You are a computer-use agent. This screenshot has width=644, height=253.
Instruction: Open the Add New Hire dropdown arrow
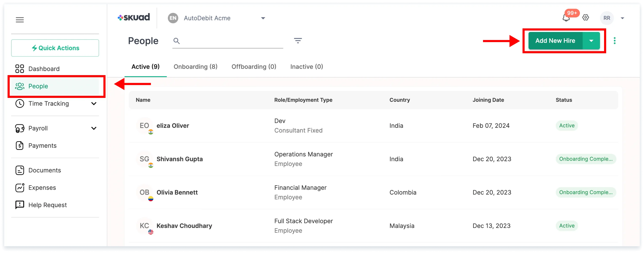[591, 41]
